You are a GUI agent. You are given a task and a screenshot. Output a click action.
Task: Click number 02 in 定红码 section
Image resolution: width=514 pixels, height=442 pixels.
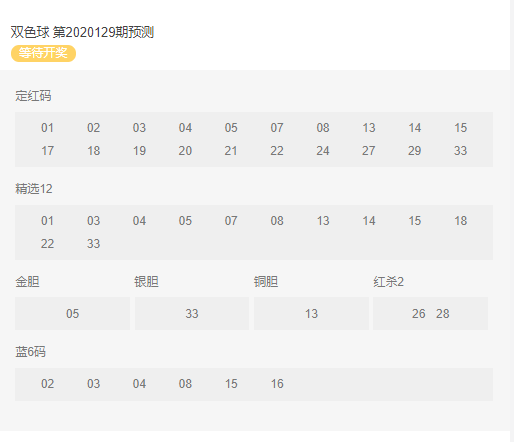93,128
